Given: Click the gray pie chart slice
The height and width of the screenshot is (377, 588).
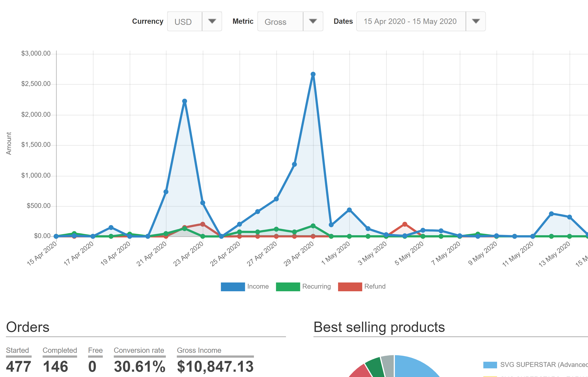Looking at the screenshot, I should 388,366.
